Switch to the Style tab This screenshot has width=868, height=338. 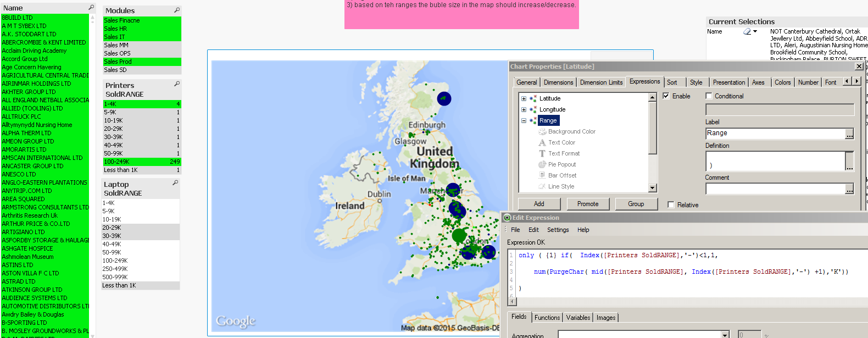click(696, 82)
